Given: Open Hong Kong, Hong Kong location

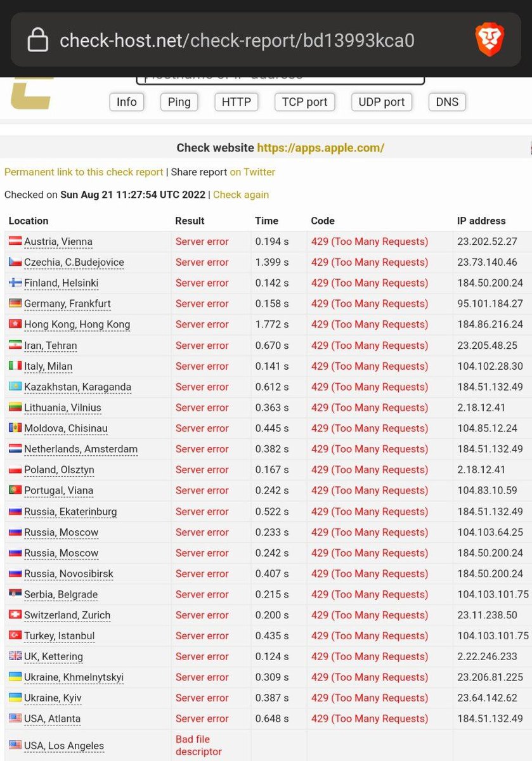Looking at the screenshot, I should pos(77,324).
